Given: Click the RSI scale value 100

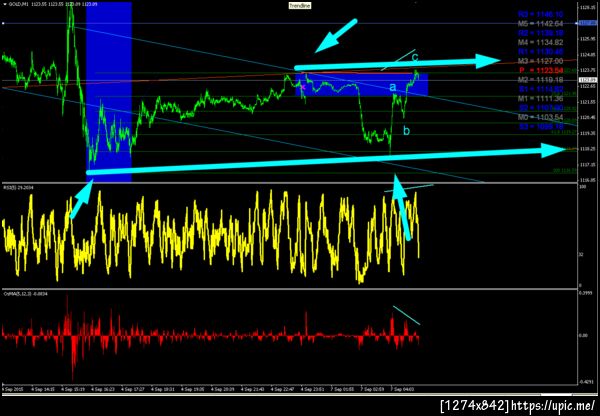Looking at the screenshot, I should [x=582, y=186].
